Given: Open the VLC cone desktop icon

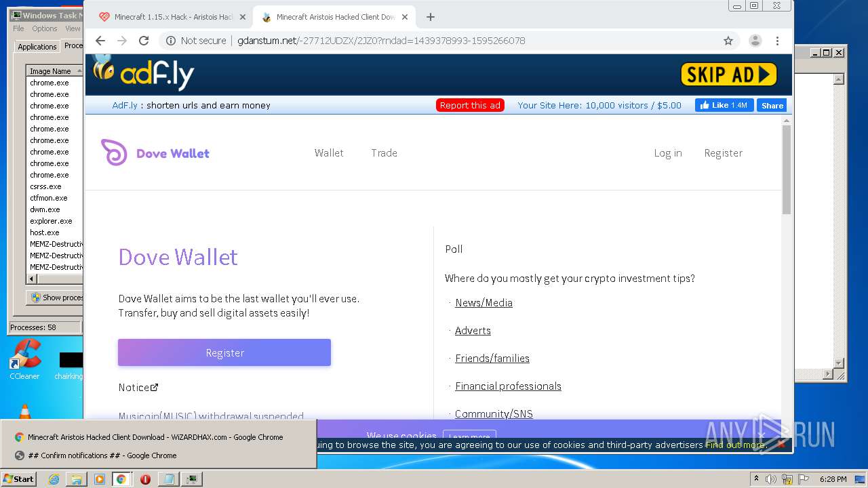Looking at the screenshot, I should [24, 411].
